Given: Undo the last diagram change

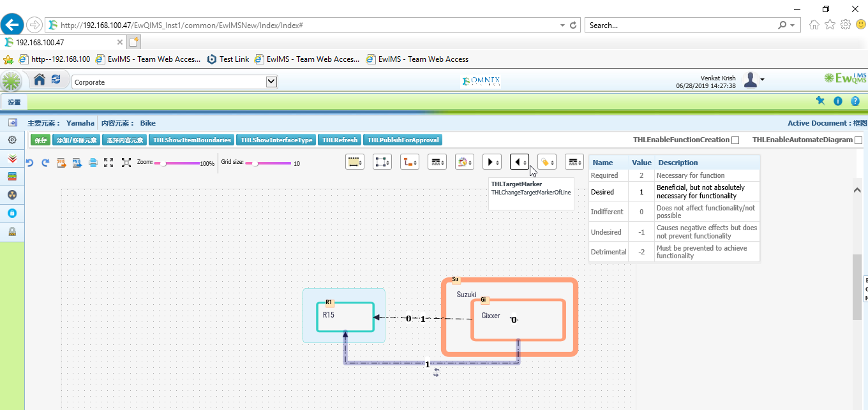Looking at the screenshot, I should click(x=29, y=163).
